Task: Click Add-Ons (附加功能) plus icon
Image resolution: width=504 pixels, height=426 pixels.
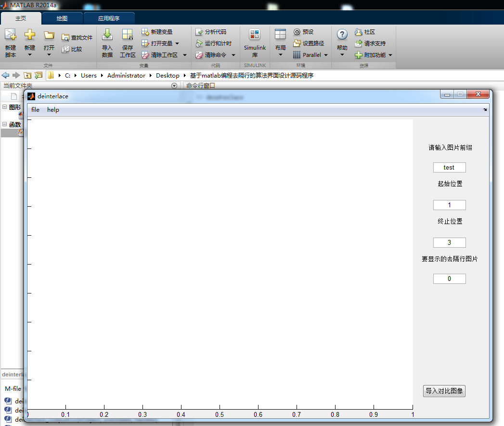Action: [359, 55]
